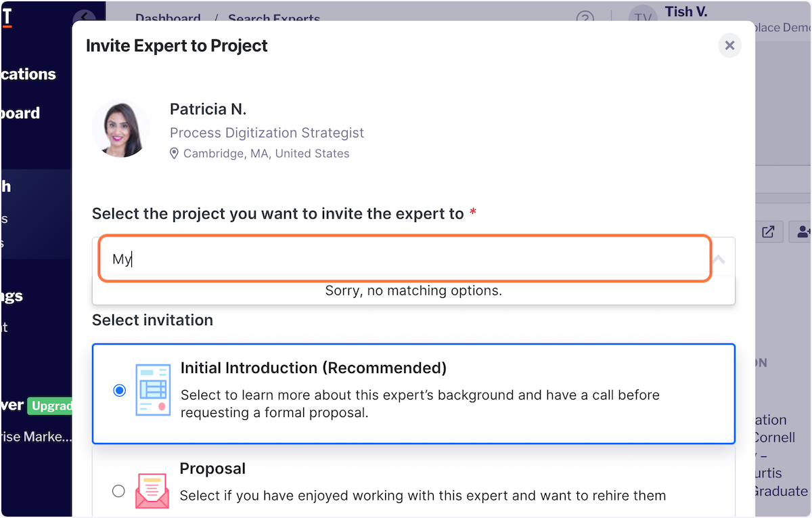This screenshot has width=812, height=518.
Task: Click the project selection search field
Action: pos(405,259)
